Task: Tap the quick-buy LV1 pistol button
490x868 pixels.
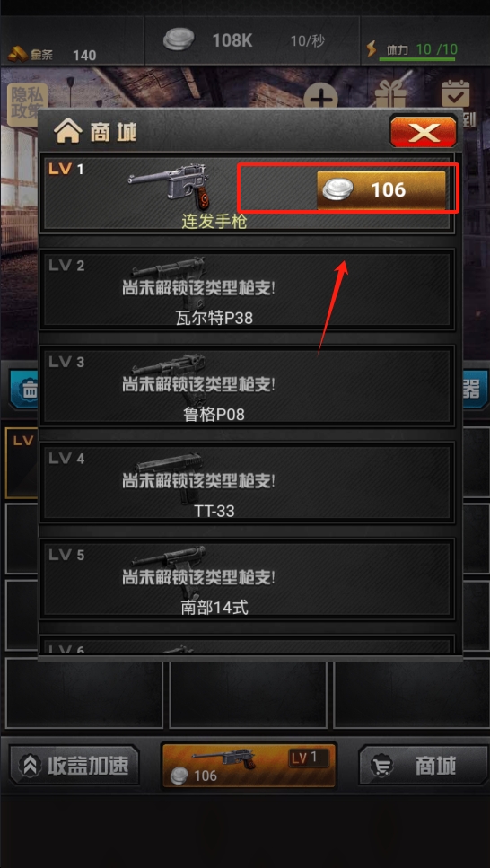Action: 249,765
